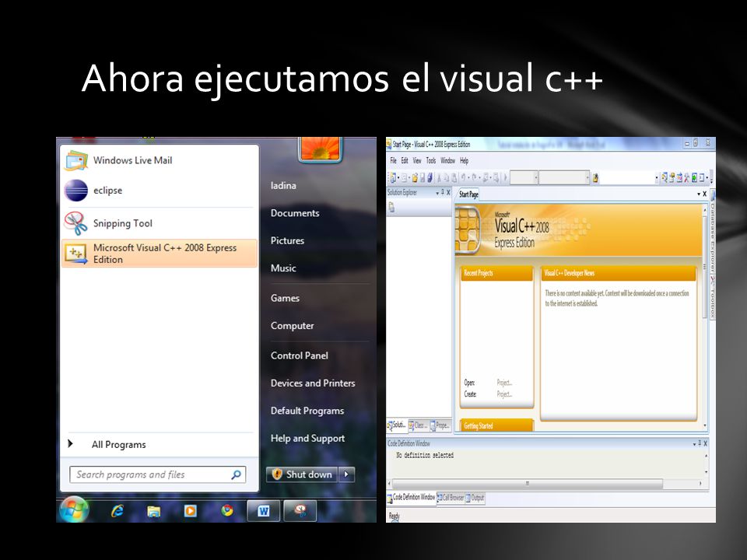Open the Shut down options arrow
Image resolution: width=747 pixels, height=560 pixels.
point(346,474)
